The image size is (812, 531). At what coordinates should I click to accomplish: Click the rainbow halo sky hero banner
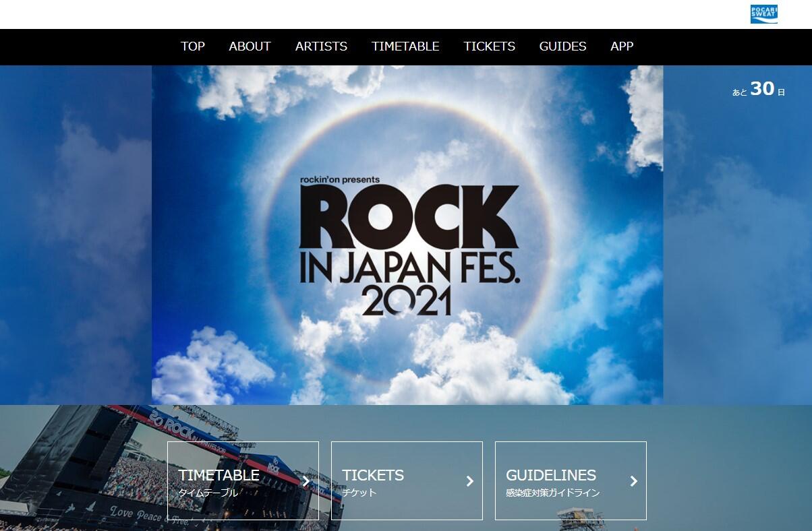(x=407, y=235)
